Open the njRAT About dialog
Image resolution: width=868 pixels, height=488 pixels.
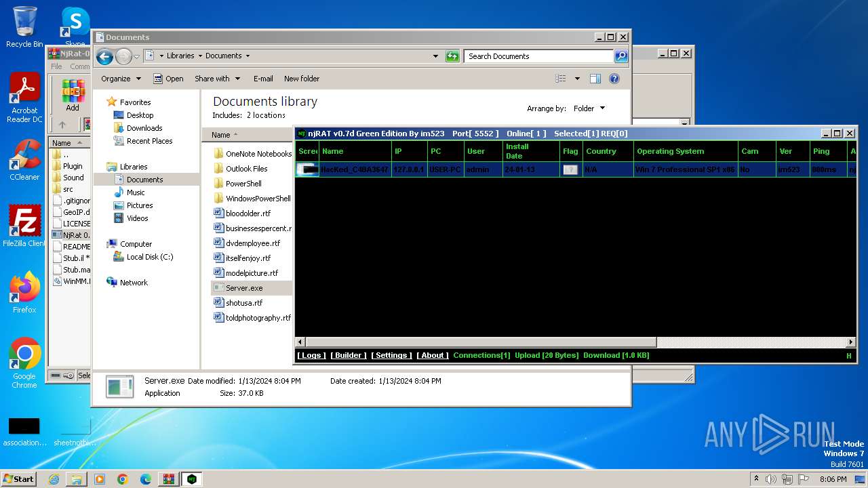click(433, 355)
